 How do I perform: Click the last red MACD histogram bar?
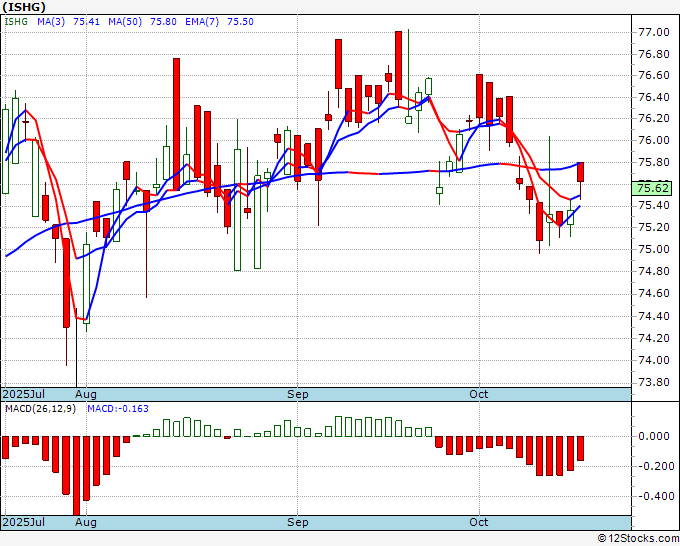[x=580, y=448]
